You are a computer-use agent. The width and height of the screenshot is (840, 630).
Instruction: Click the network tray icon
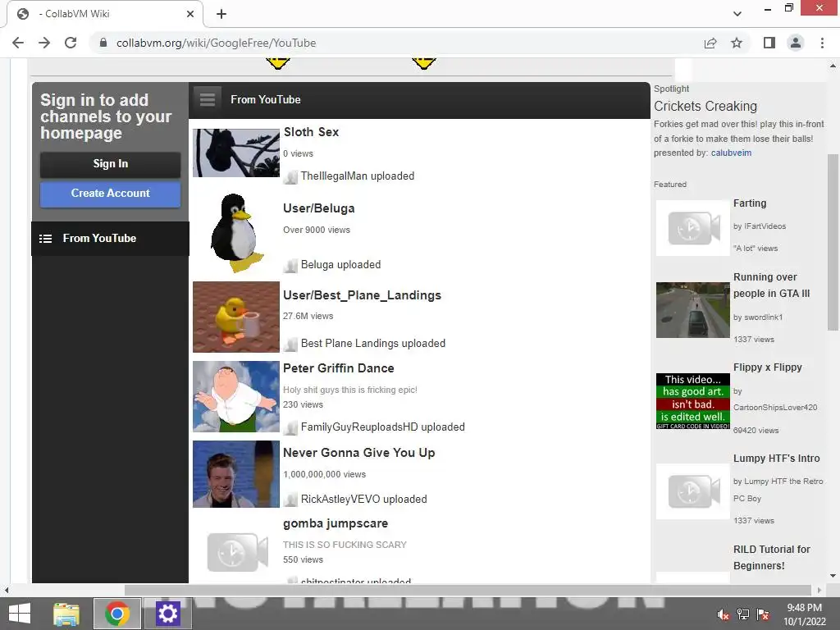pyautogui.click(x=743, y=614)
